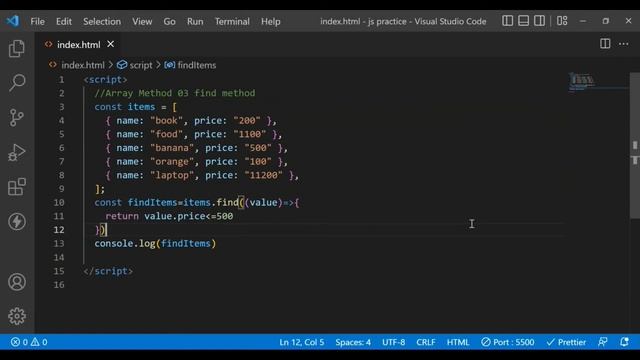Click the comment "//Array Method 03 find method"

point(175,93)
